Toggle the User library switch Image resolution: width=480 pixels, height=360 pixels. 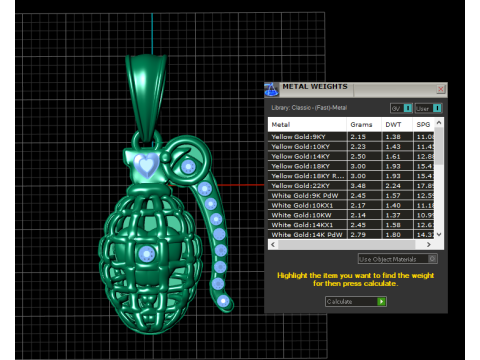pos(428,108)
